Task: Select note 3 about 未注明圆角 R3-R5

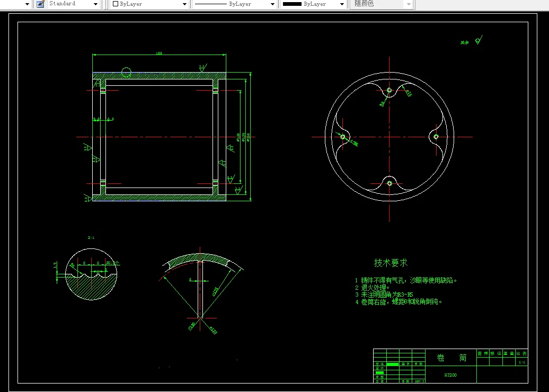Action: pyautogui.click(x=384, y=295)
